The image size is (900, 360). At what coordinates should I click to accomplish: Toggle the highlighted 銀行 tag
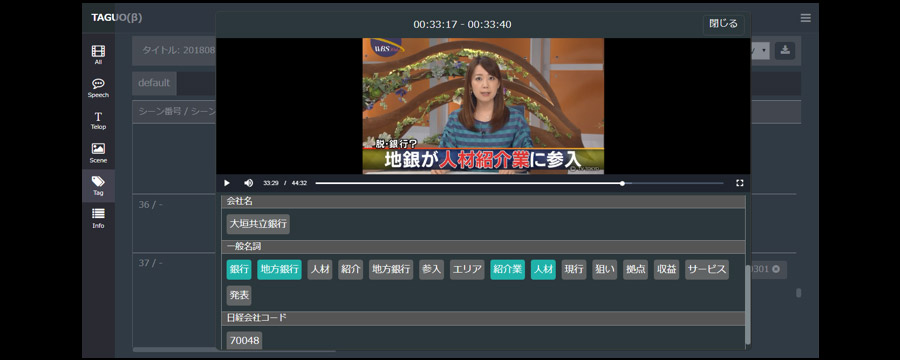click(239, 270)
